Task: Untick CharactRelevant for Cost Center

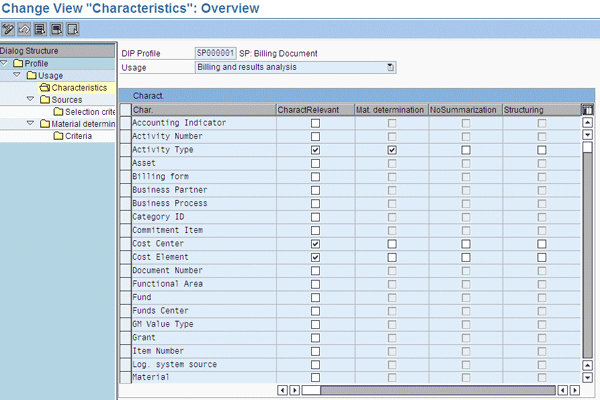Action: click(x=315, y=244)
